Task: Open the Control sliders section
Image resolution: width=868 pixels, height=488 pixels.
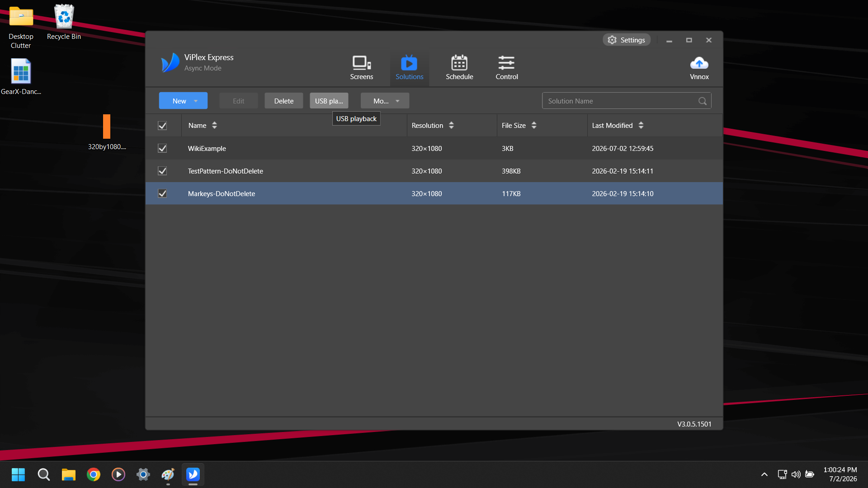Action: click(506, 68)
